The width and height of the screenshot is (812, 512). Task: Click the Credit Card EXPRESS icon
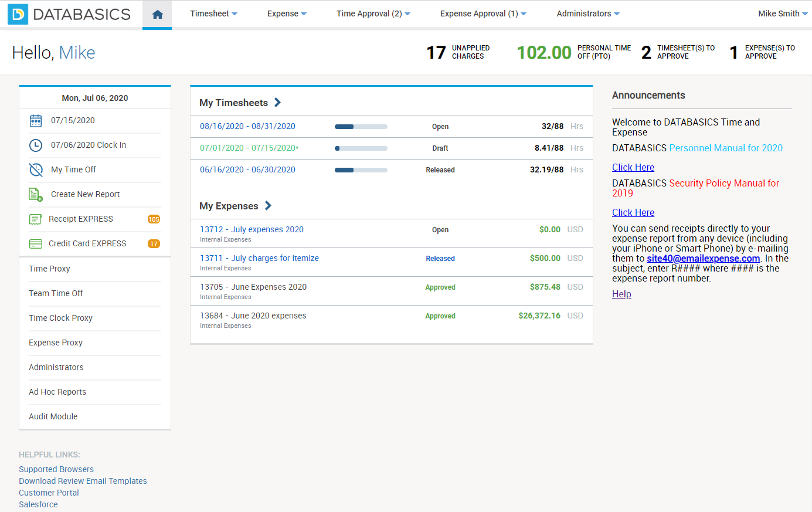(x=35, y=244)
